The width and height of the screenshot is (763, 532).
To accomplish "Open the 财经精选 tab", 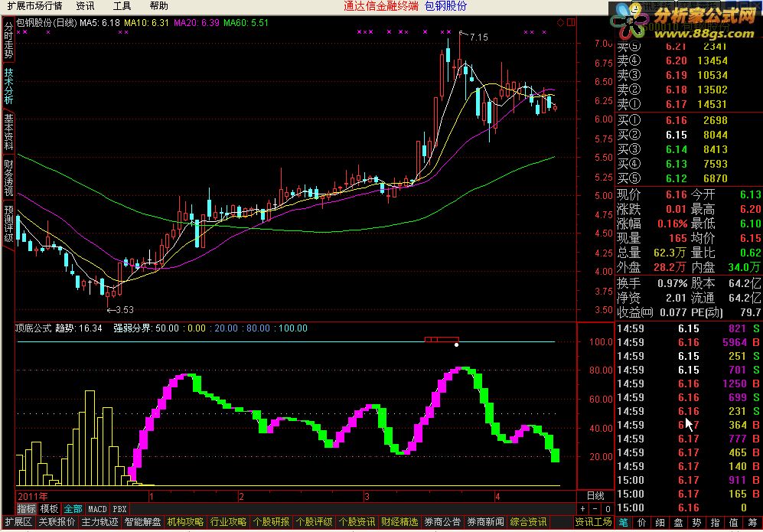I will tap(399, 522).
